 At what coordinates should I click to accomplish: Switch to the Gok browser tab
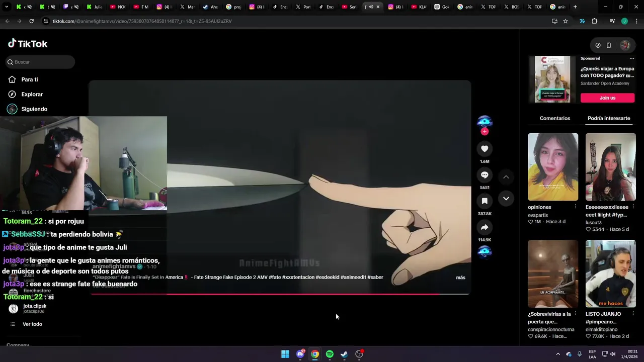(442, 7)
